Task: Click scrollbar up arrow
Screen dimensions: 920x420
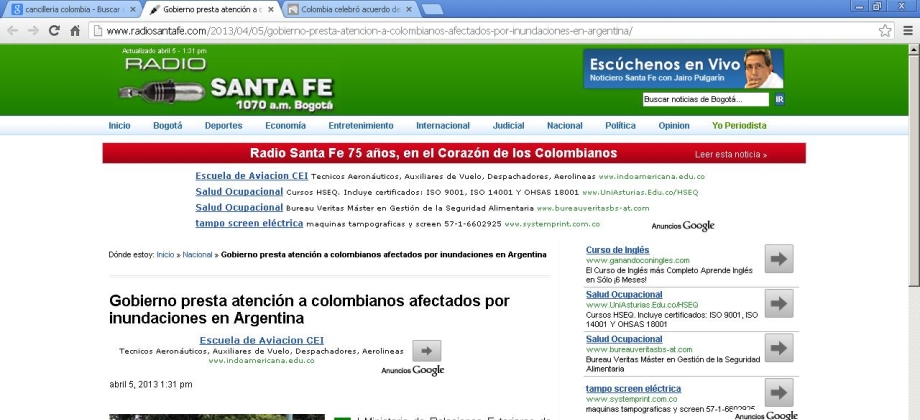Action: coord(914,49)
